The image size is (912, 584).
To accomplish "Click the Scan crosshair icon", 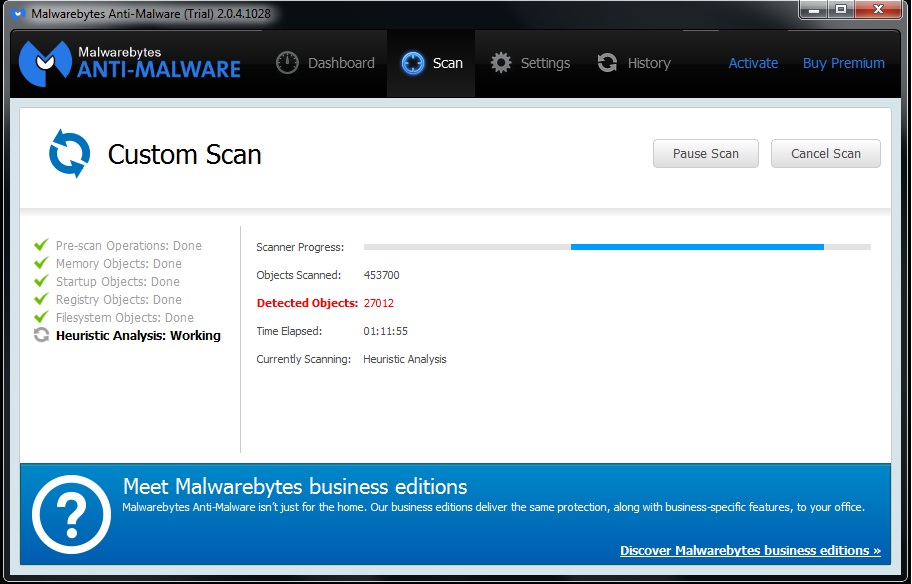I will (x=413, y=63).
